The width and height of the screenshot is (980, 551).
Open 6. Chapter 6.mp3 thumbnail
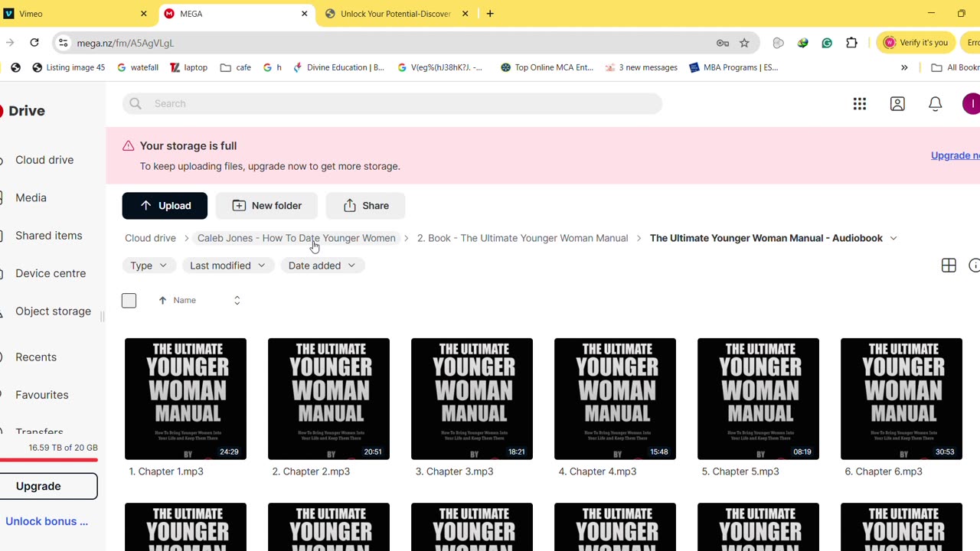pyautogui.click(x=901, y=399)
